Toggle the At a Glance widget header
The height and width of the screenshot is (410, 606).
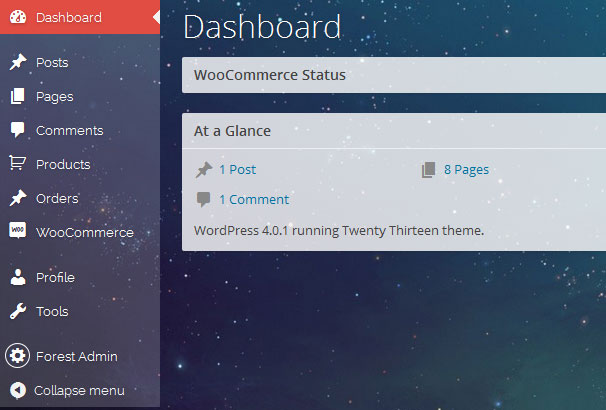point(394,131)
